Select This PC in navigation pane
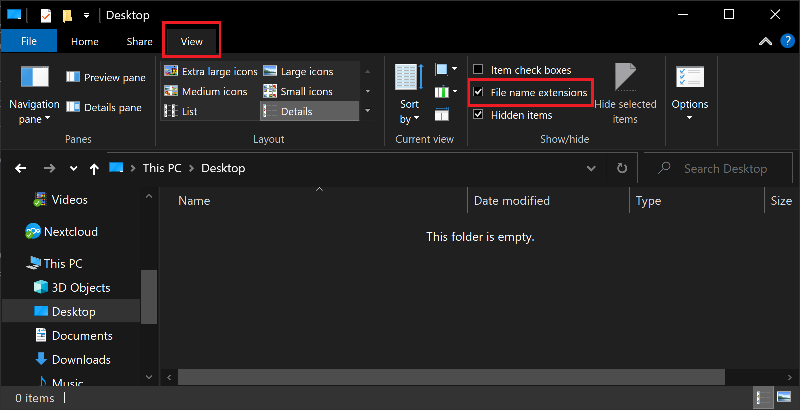This screenshot has height=410, width=800. (x=55, y=264)
